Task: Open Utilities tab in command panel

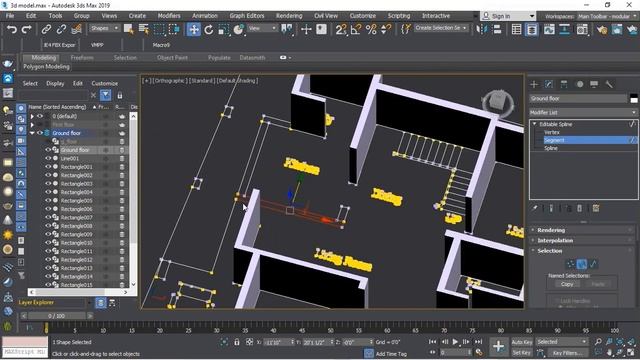Action: point(609,84)
